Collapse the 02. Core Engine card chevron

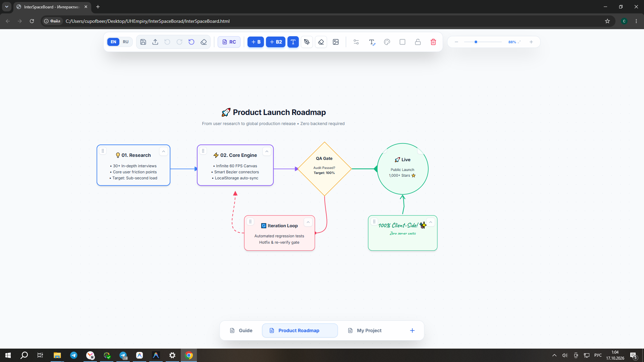[267, 152]
